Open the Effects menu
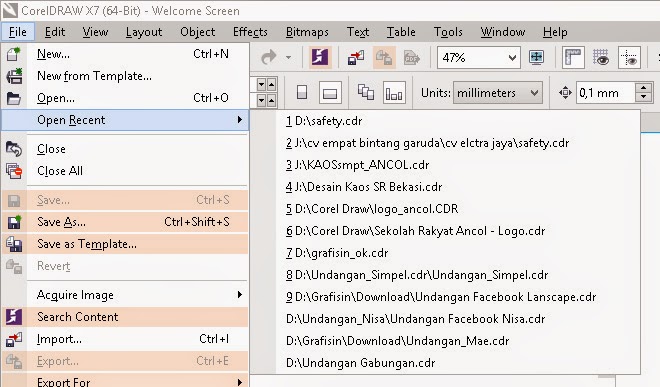Screen dimensions: 660x387 click(x=250, y=32)
